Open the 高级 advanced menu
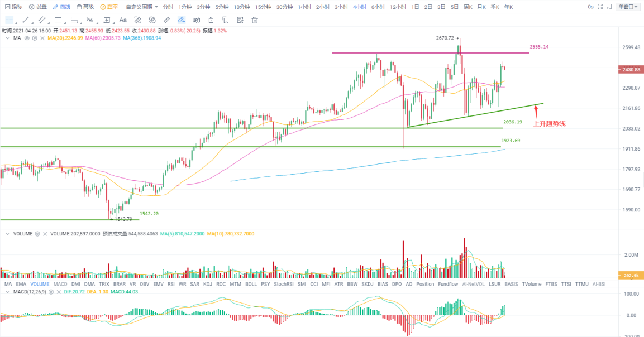 click(85, 7)
